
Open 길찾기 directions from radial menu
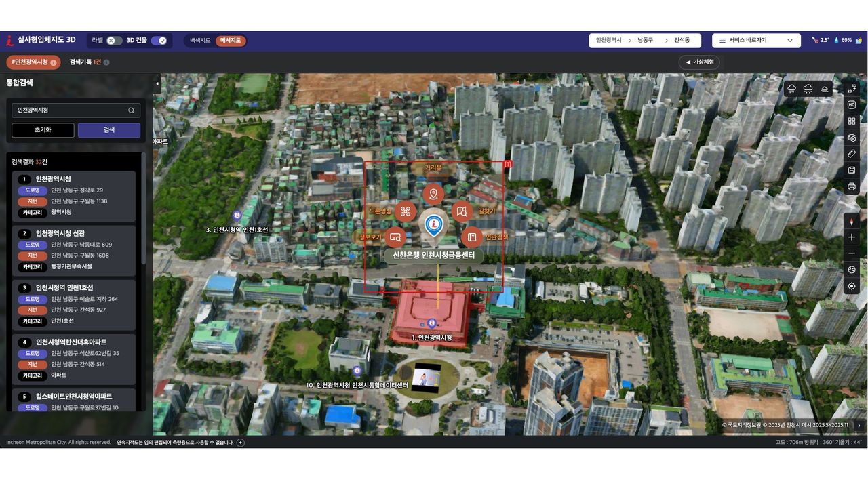462,211
